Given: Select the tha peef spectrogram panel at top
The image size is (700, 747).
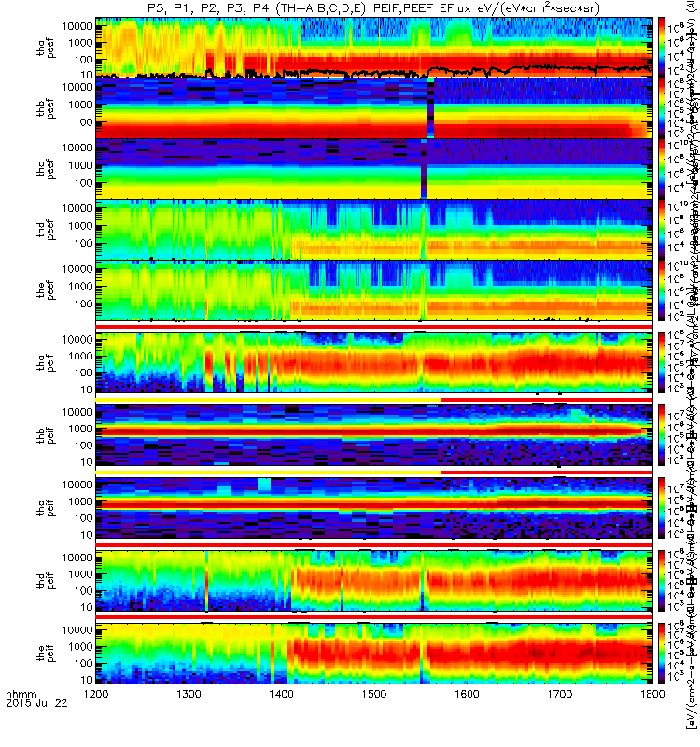Looking at the screenshot, I should coord(374,48).
